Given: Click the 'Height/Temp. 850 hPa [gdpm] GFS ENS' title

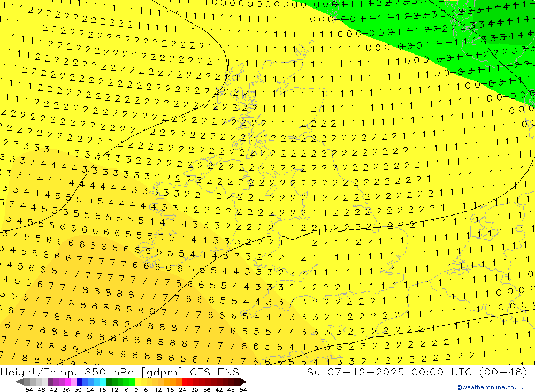Looking at the screenshot, I should coord(120,372).
